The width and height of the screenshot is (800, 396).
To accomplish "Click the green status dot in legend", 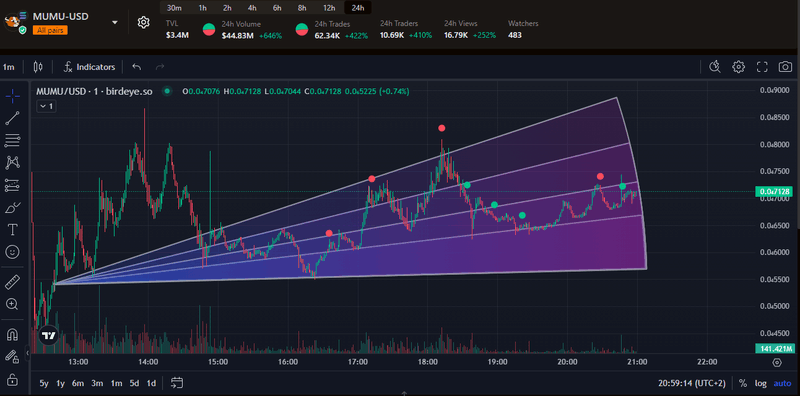I will [166, 91].
